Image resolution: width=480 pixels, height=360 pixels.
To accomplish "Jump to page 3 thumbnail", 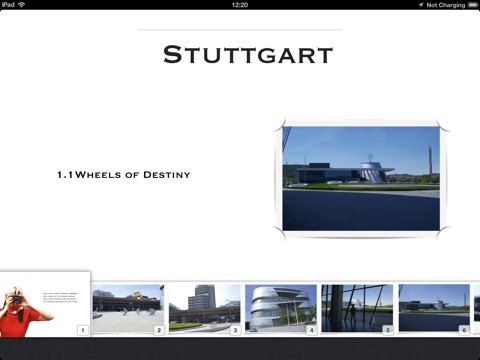I will point(205,309).
